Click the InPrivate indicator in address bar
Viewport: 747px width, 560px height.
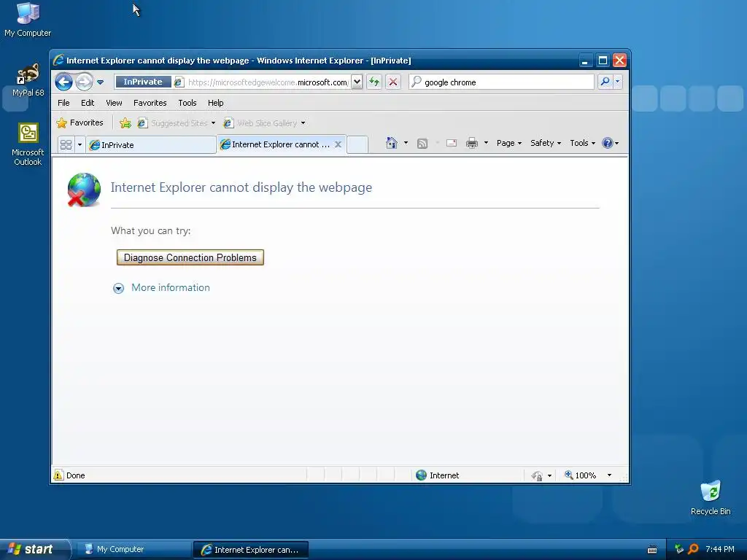tap(143, 82)
